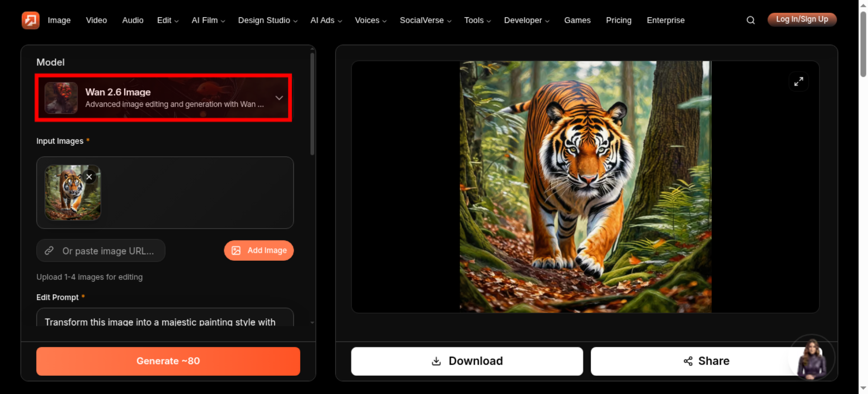Click the Log In/Sign Up button
This screenshot has height=394, width=868.
pos(802,20)
